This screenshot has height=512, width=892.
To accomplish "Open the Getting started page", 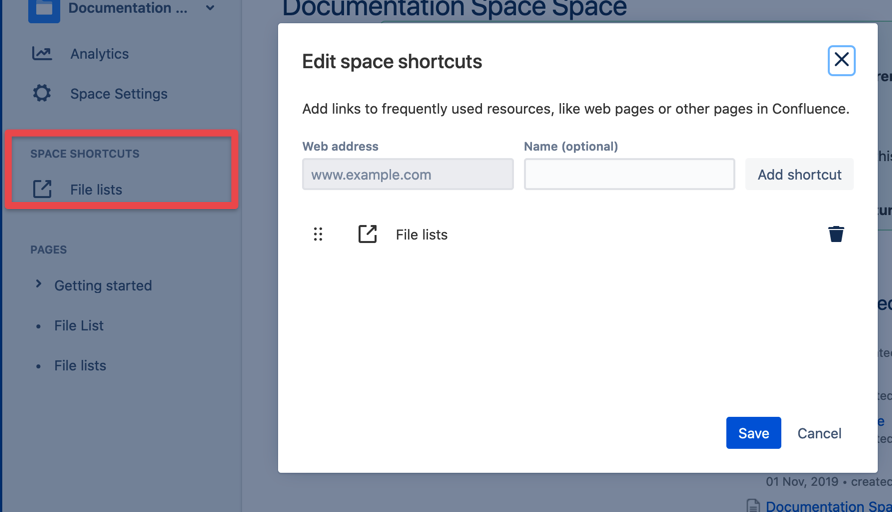I will [x=103, y=286].
